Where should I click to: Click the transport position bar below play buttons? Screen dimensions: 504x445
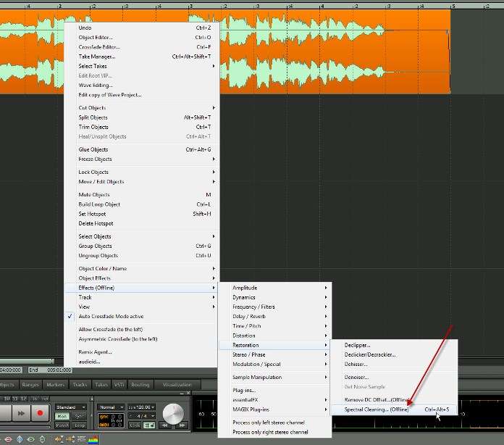tap(25, 427)
